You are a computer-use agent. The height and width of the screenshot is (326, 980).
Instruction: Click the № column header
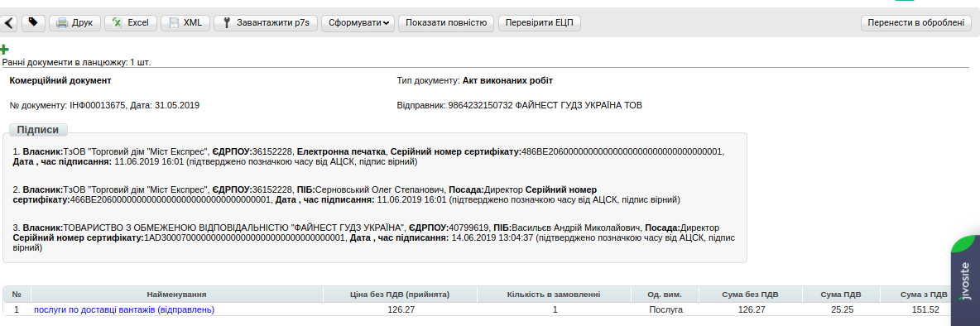17,295
